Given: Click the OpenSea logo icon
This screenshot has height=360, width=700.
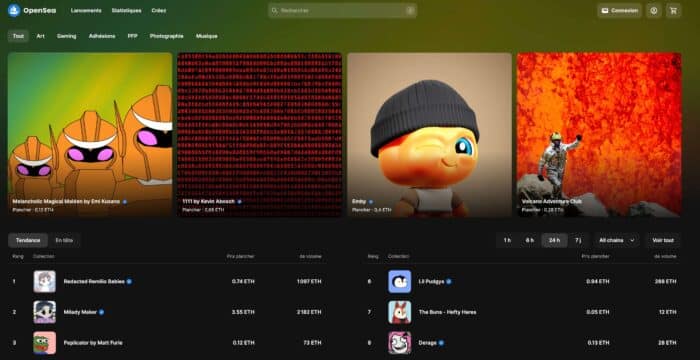Looking at the screenshot, I should pyautogui.click(x=14, y=10).
